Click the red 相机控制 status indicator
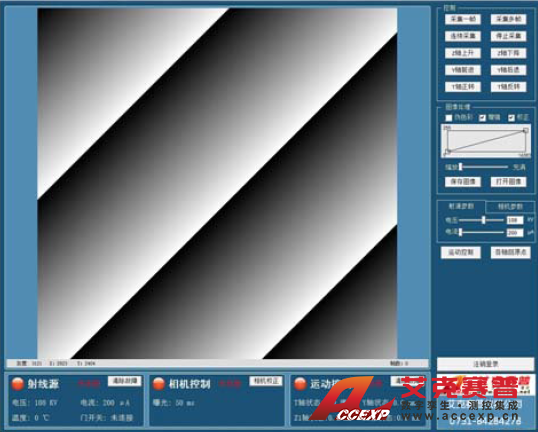The image size is (538, 432). tap(159, 383)
